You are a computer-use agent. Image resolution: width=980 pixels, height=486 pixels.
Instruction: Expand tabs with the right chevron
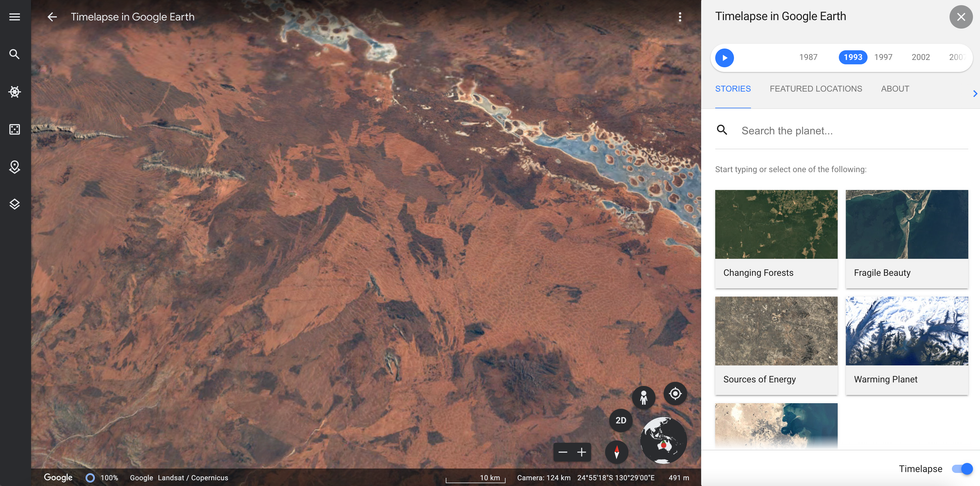pos(974,94)
